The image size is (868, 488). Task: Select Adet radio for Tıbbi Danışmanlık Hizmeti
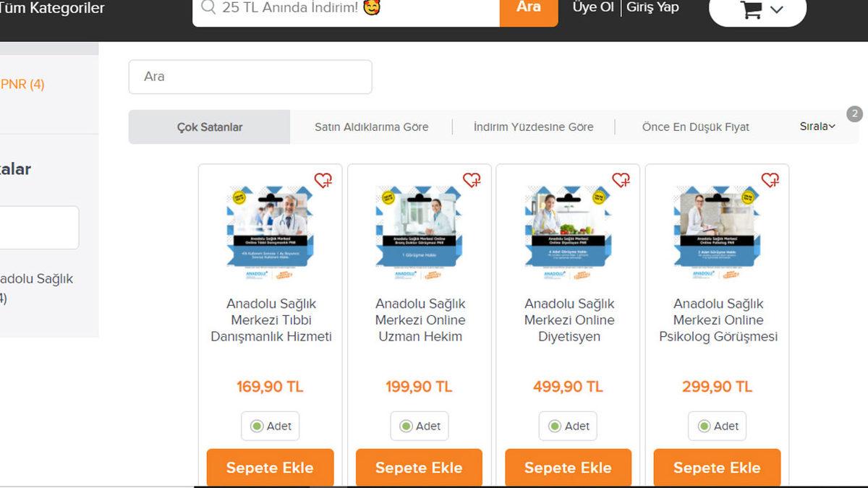click(x=257, y=427)
